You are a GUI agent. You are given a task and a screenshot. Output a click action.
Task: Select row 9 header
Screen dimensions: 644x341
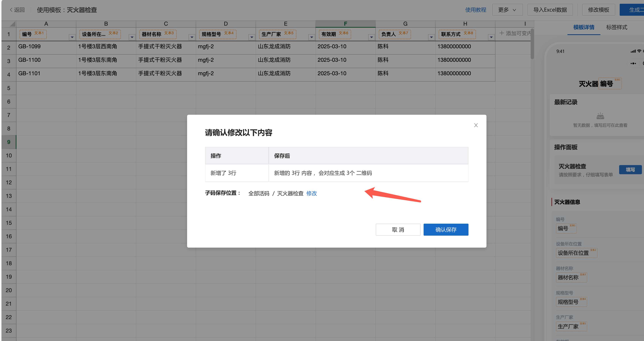coord(9,142)
